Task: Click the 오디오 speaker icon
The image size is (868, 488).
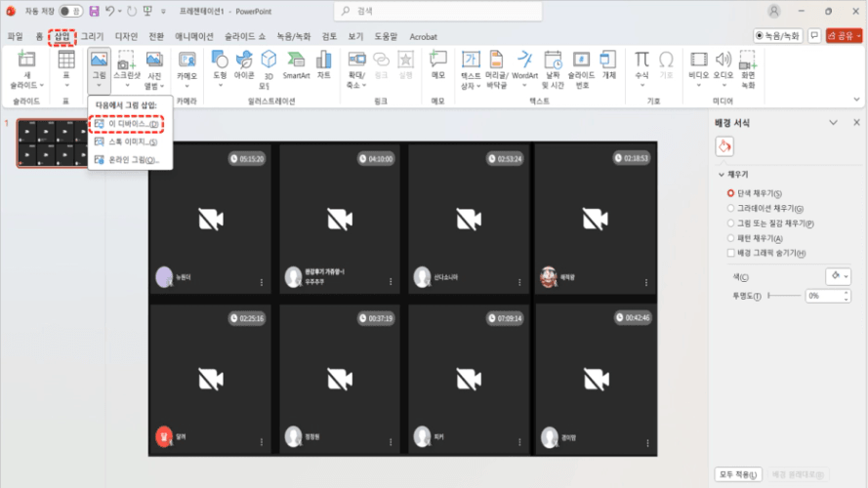Action: tap(723, 64)
